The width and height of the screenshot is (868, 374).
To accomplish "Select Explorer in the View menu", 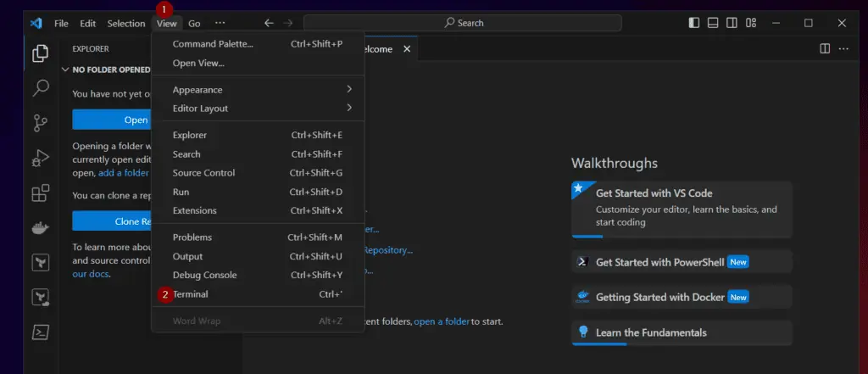I will [258, 135].
